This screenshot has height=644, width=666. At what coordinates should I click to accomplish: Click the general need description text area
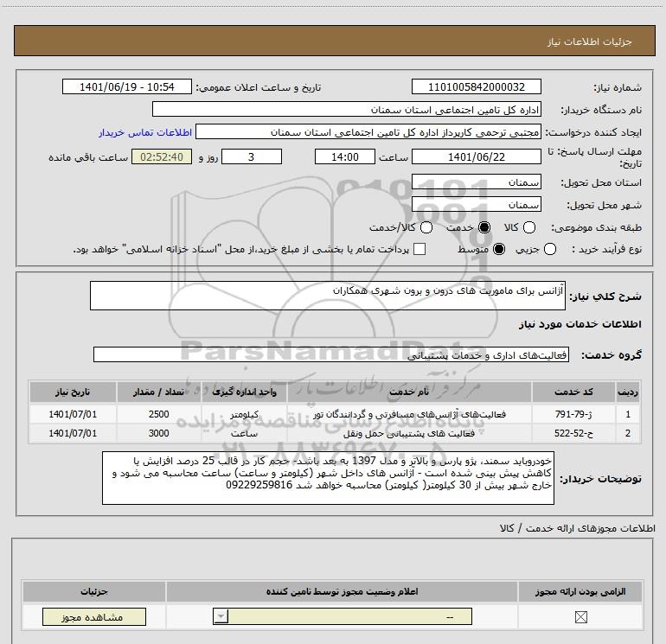pos(328,296)
